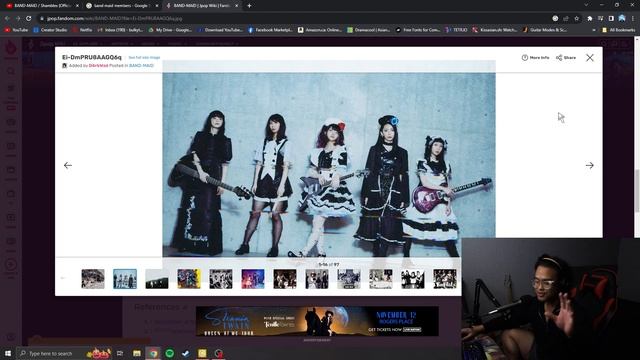Go to the next image with the right arrow

[x=589, y=165]
